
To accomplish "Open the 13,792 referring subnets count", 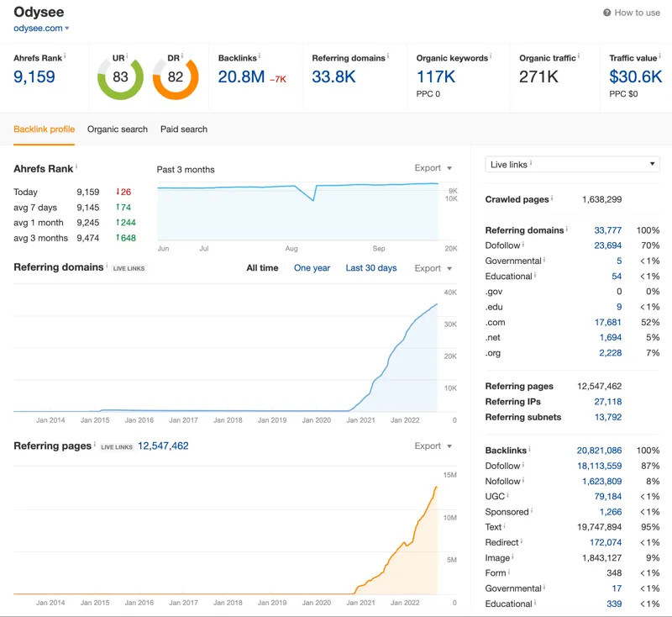I will click(x=607, y=417).
